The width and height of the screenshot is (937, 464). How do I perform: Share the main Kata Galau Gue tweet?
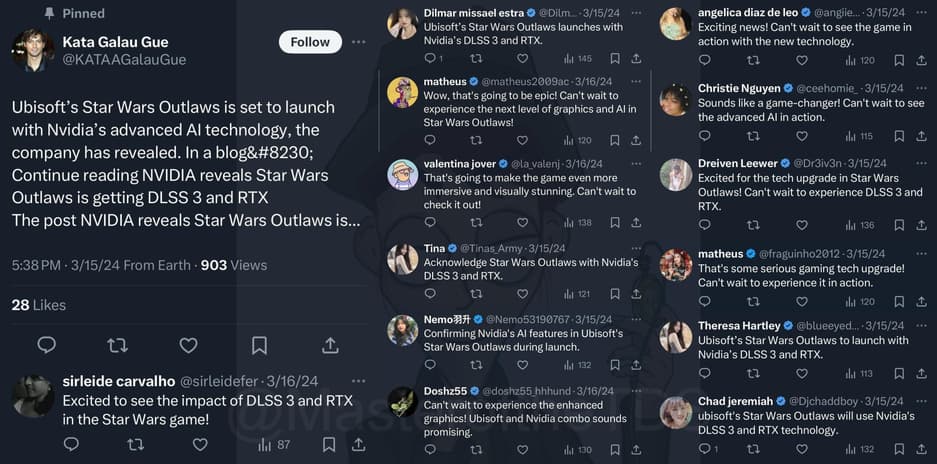point(330,345)
